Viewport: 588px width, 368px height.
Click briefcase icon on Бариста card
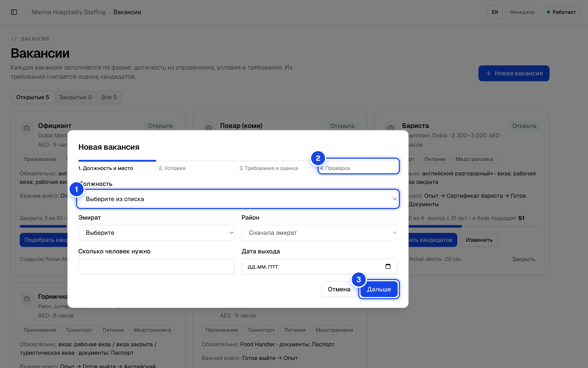point(390,127)
